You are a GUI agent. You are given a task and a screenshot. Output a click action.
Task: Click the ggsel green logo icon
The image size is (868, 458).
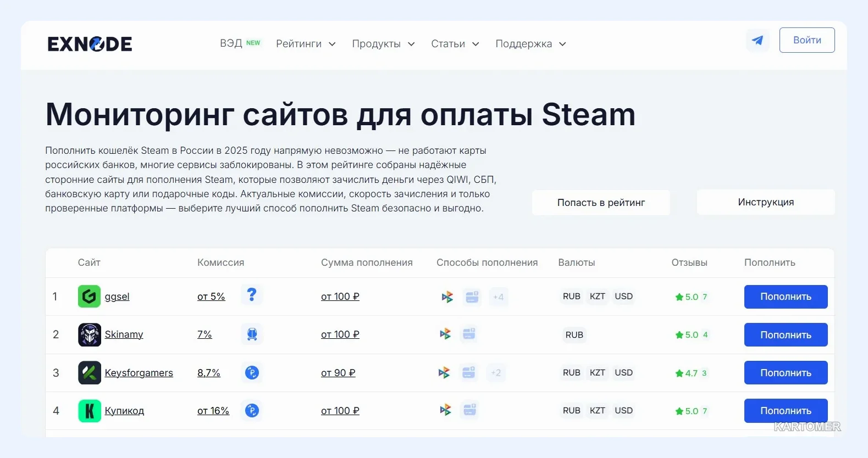[x=89, y=297]
